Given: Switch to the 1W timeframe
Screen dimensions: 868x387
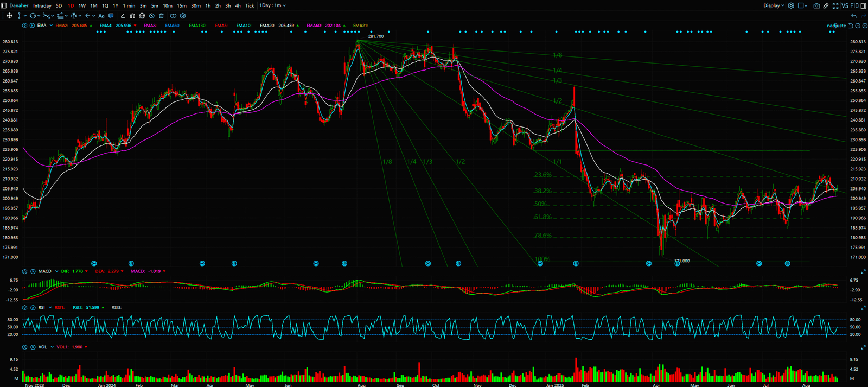Looking at the screenshot, I should coord(82,5).
